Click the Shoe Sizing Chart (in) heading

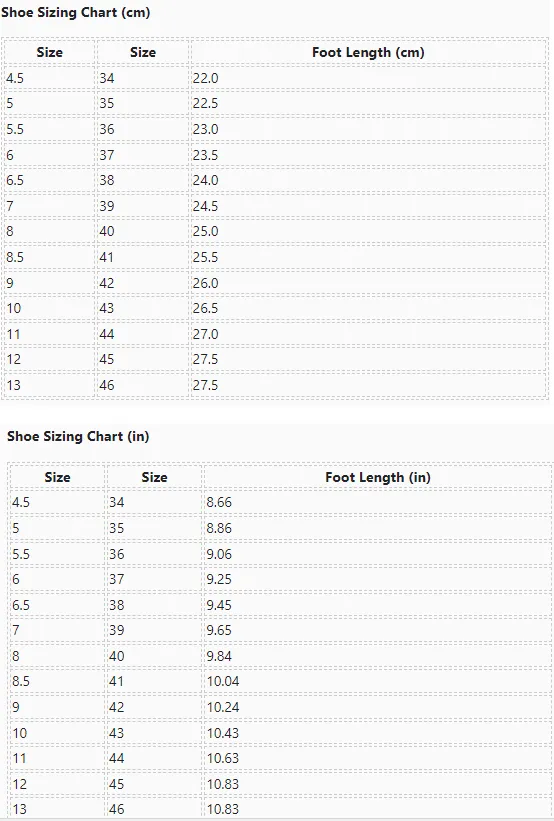[78, 436]
